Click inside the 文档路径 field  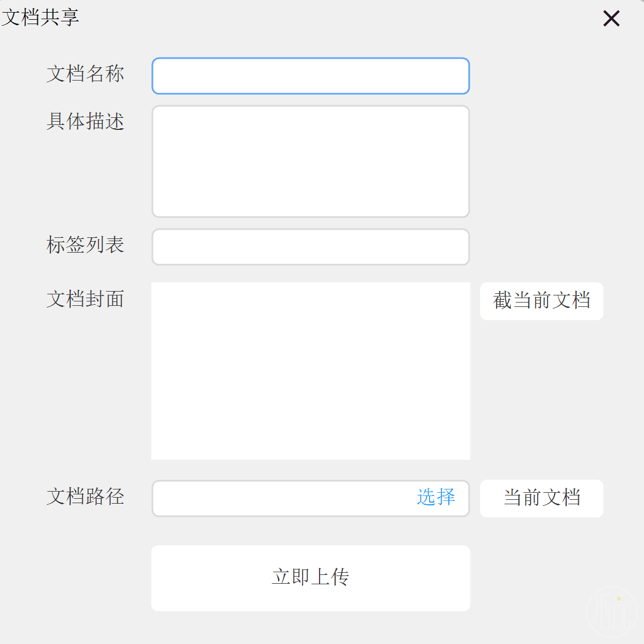coord(283,498)
